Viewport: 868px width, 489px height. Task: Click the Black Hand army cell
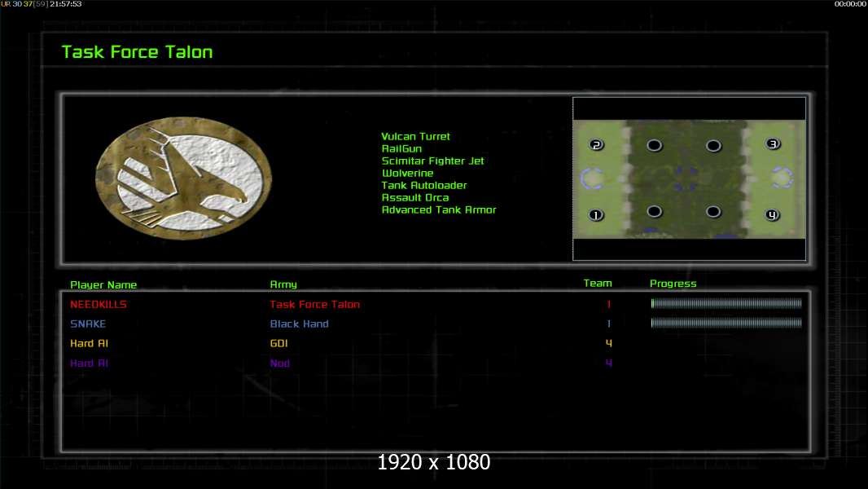pyautogui.click(x=300, y=324)
